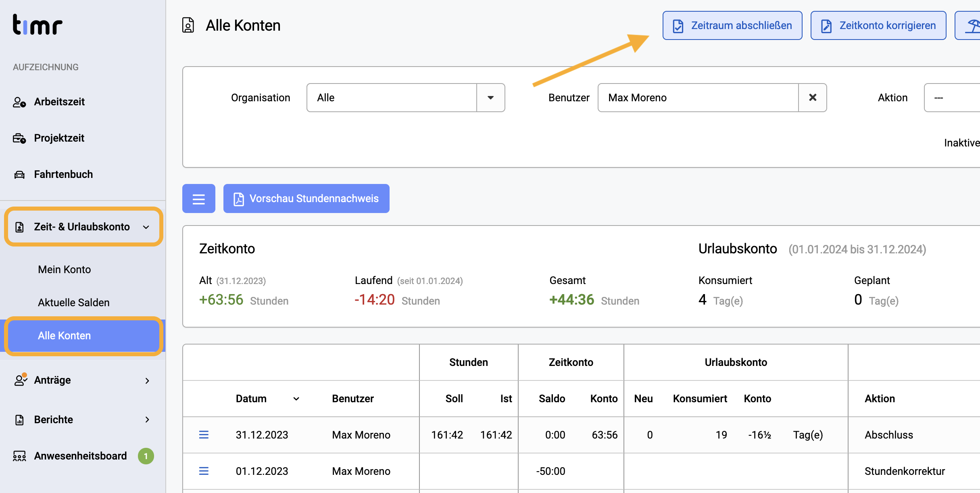Click Zeitkonto korrigieren button
This screenshot has height=493, width=980.
878,25
